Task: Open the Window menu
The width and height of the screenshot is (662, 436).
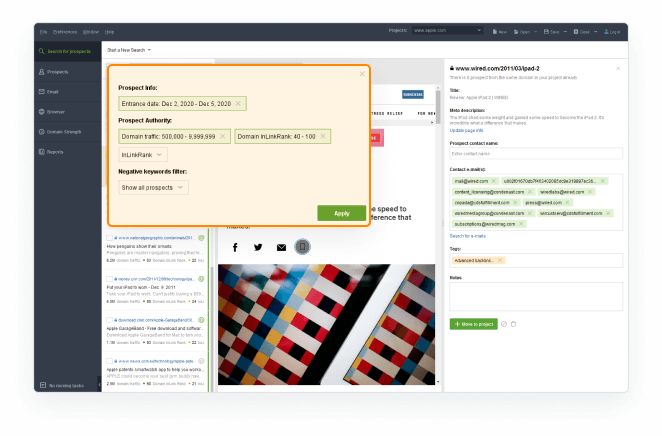Action: (91, 32)
